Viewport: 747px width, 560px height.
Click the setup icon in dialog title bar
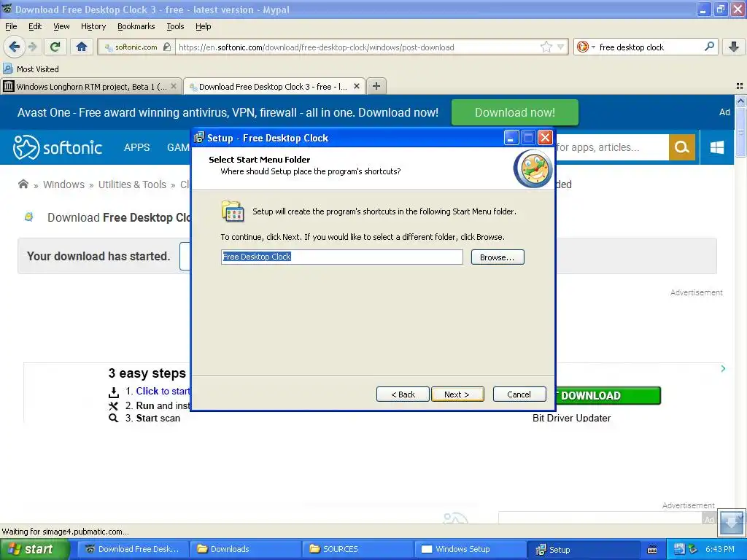[x=199, y=138]
